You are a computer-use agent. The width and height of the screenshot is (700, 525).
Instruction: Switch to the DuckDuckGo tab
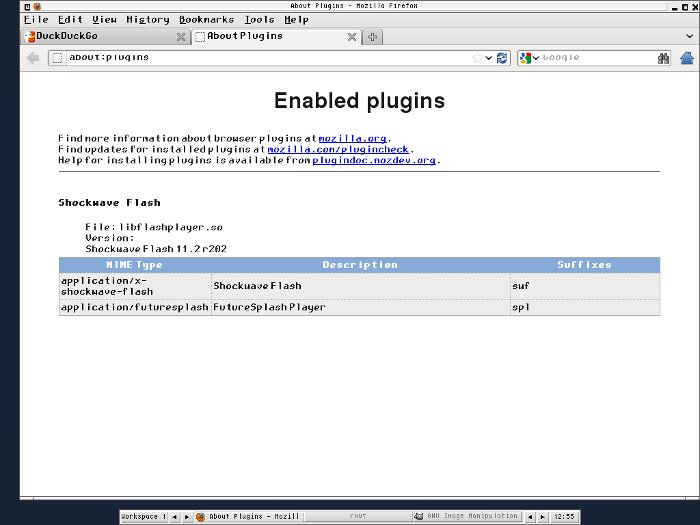point(105,37)
